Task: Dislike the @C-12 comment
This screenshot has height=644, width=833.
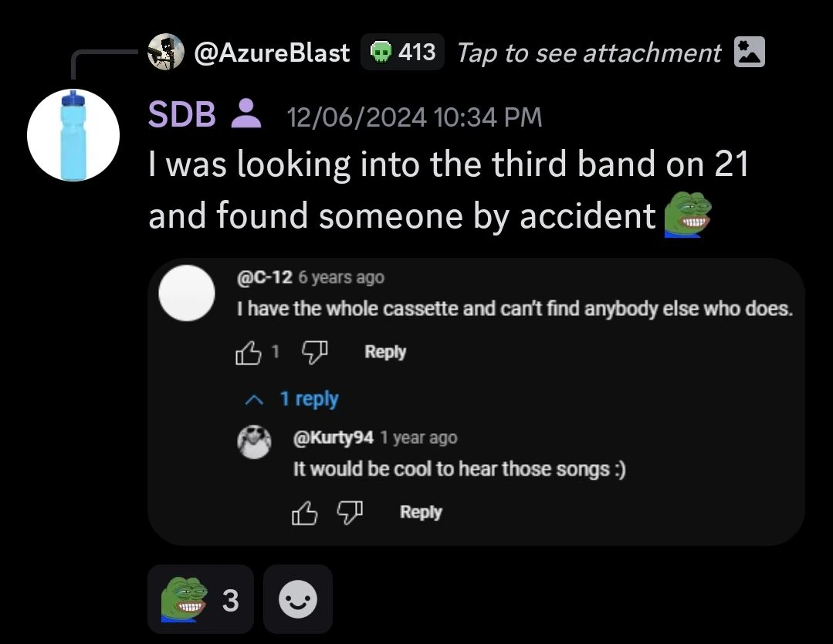Action: [x=313, y=353]
